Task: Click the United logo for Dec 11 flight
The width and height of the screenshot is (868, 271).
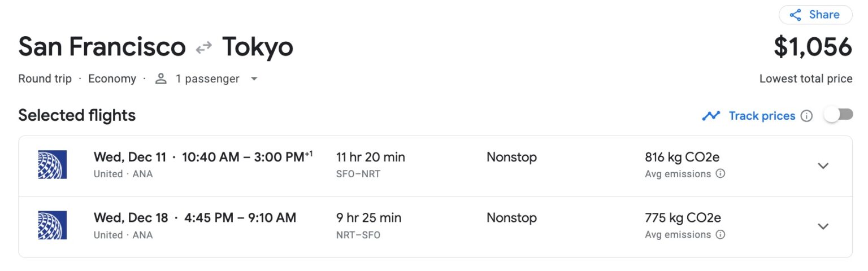Action: point(52,165)
